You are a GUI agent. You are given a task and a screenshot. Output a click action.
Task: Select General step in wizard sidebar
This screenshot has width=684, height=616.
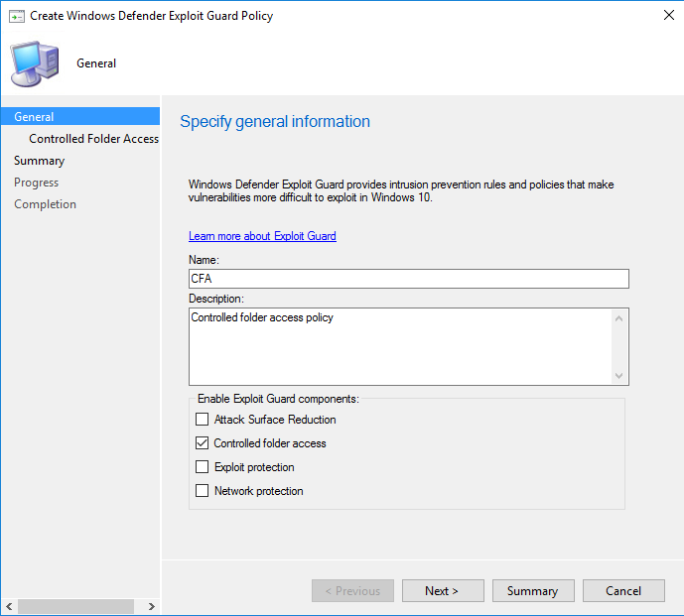pos(35,117)
